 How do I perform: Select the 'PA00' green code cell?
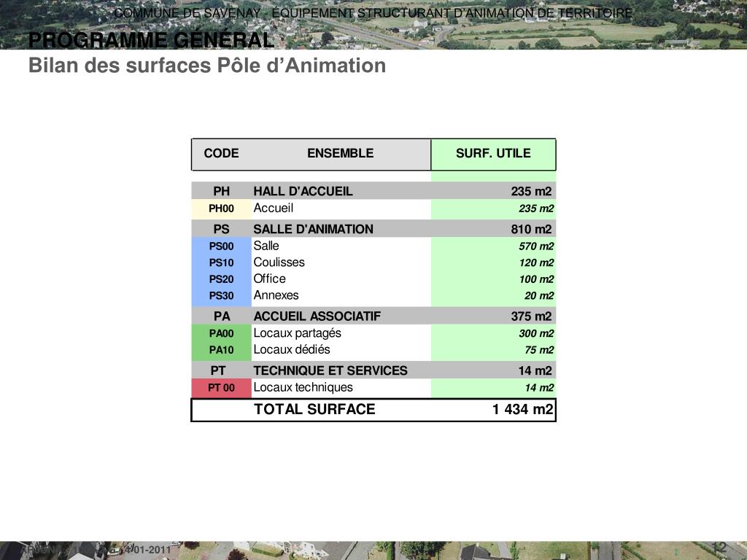(221, 334)
